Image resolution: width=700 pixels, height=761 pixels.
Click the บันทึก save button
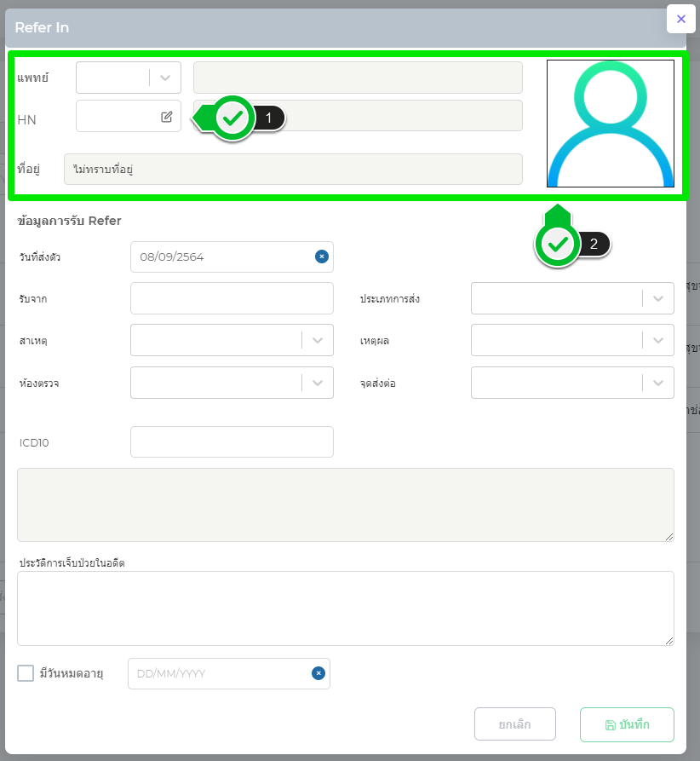627,724
